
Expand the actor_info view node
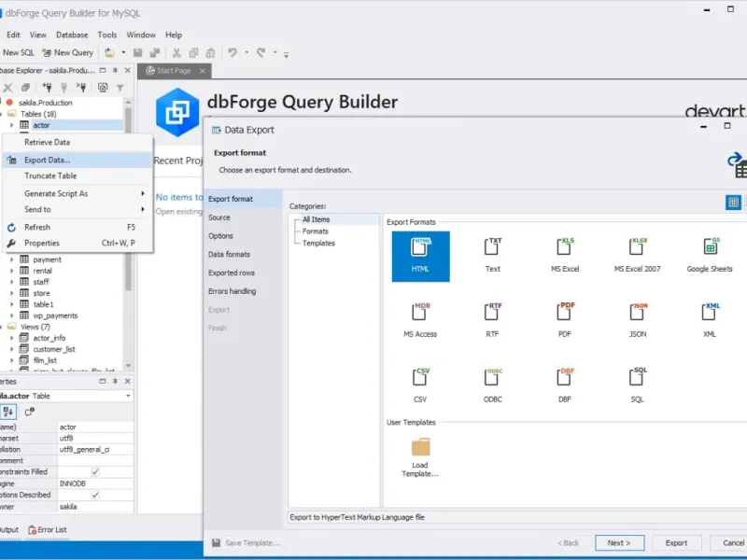click(11, 338)
